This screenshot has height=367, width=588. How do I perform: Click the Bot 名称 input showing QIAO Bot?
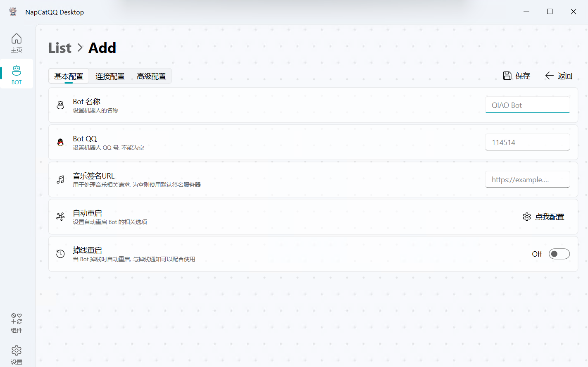(x=527, y=105)
